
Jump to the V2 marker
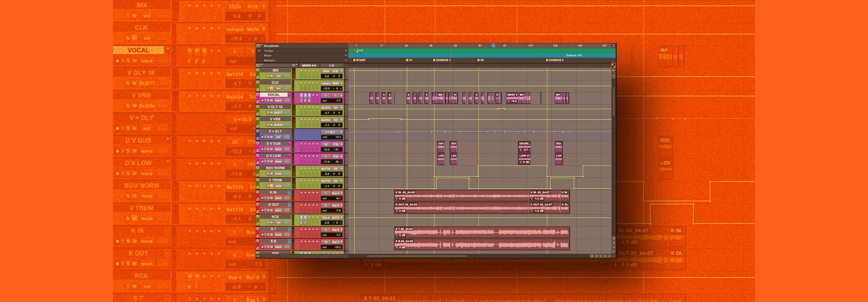480,60
